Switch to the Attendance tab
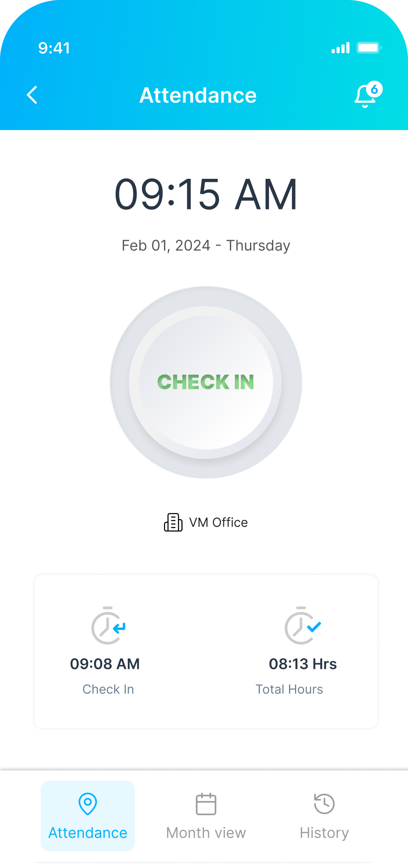This screenshot has width=408, height=868. (x=88, y=816)
